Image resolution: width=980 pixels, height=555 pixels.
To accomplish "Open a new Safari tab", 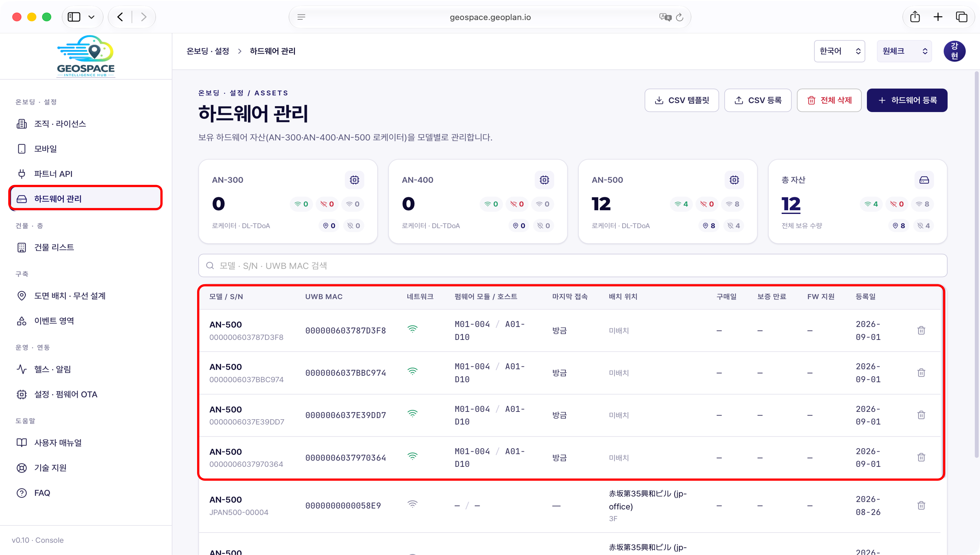I will 938,17.
